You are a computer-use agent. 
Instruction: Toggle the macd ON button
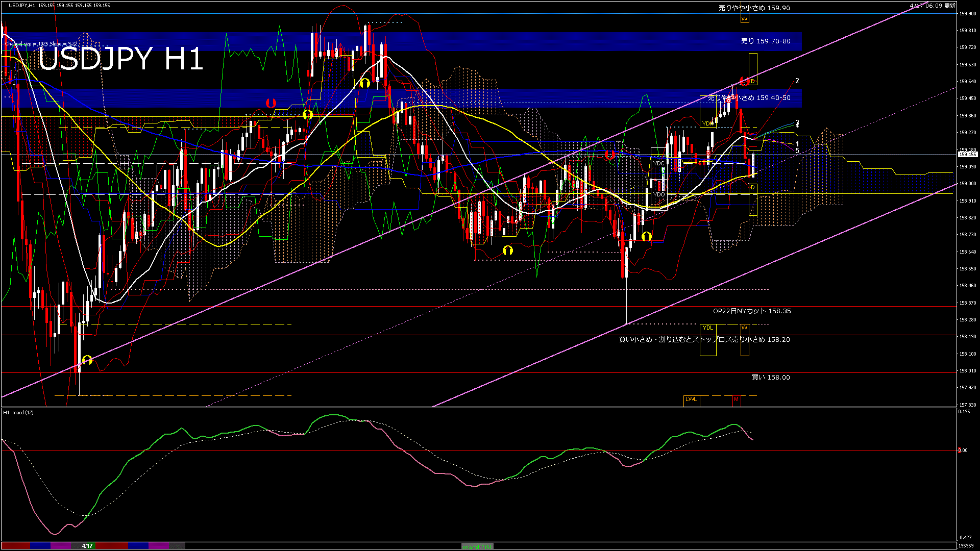(477, 546)
